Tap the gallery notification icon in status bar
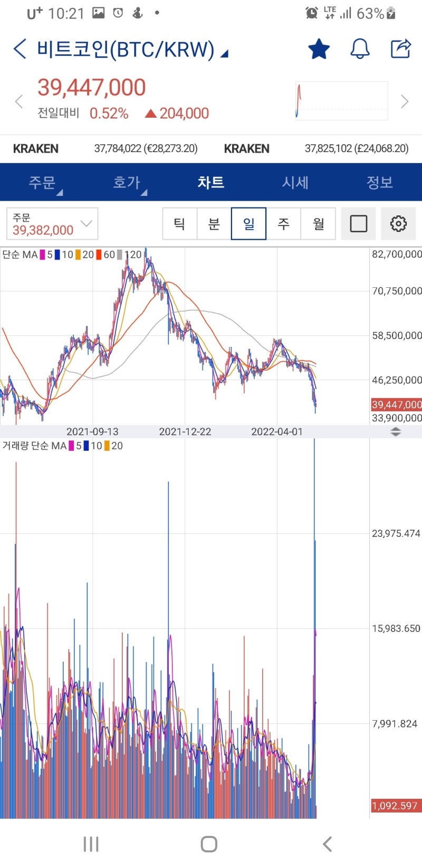 tap(99, 13)
